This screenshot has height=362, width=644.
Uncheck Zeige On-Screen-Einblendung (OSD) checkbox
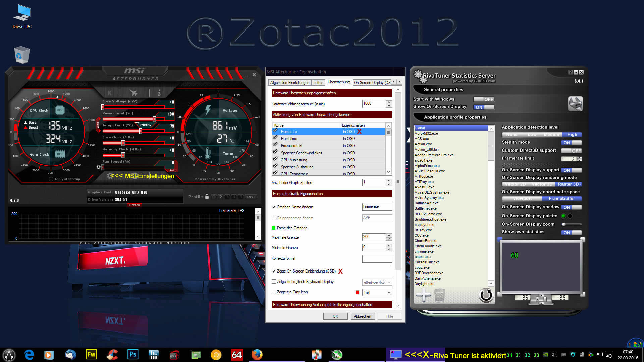point(274,271)
